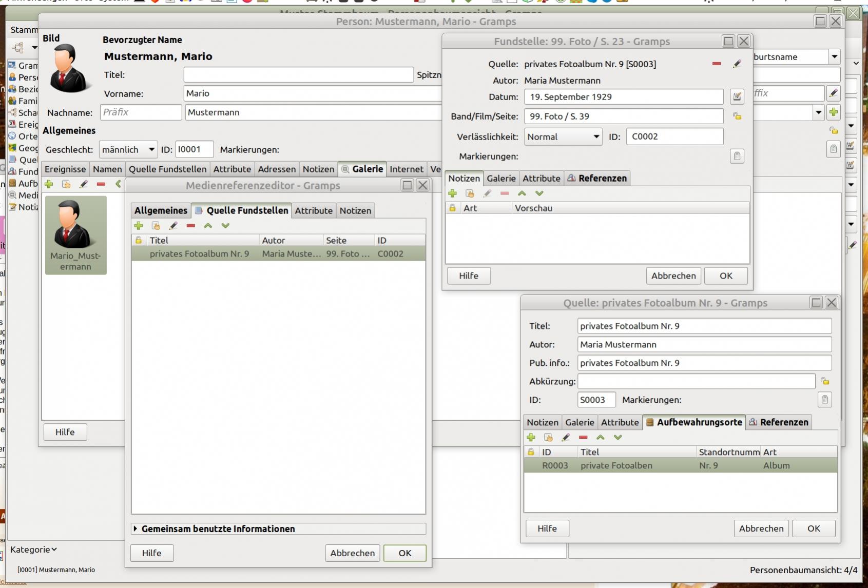
Task: Open the Verlässlichkeit dropdown showing Normal
Action: click(563, 137)
